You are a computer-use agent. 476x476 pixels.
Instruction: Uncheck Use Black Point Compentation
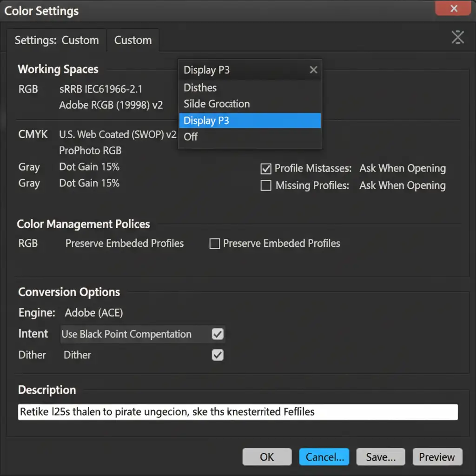click(x=218, y=334)
